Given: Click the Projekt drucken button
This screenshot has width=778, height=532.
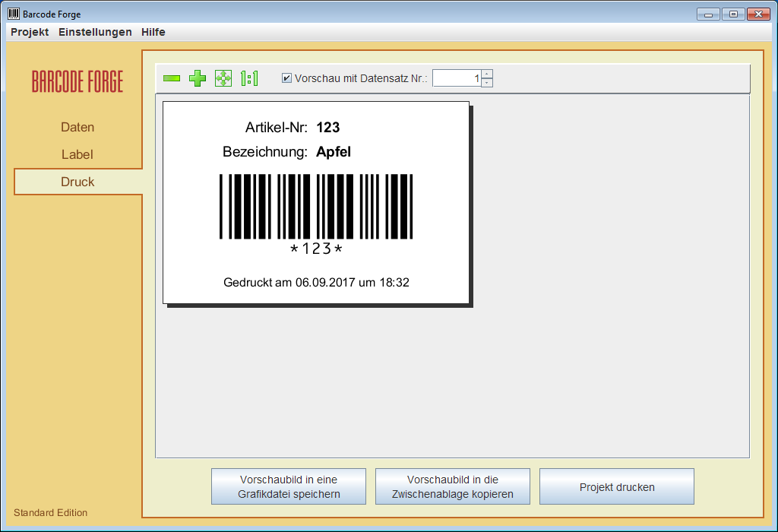Looking at the screenshot, I should 617,486.
